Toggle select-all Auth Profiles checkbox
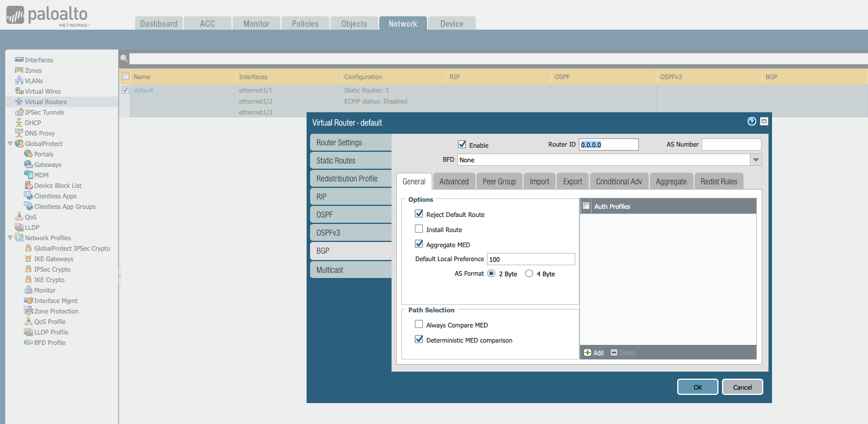Image resolution: width=868 pixels, height=424 pixels. (586, 206)
